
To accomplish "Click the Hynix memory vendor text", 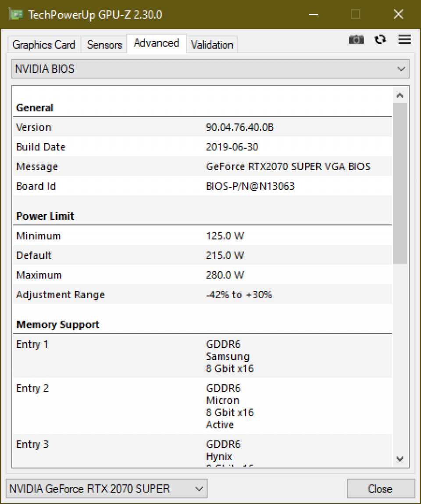I will (219, 457).
